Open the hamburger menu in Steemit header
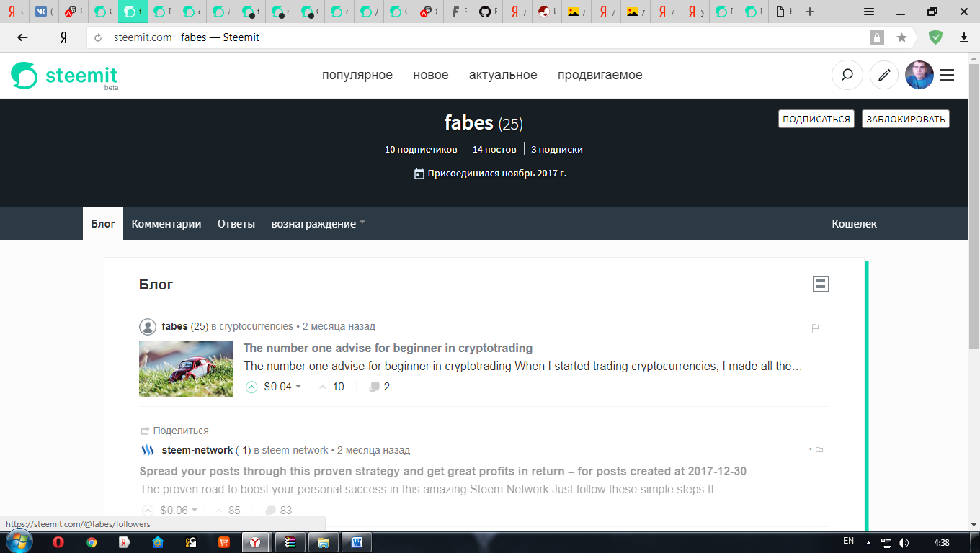The width and height of the screenshot is (980, 553). click(x=947, y=75)
